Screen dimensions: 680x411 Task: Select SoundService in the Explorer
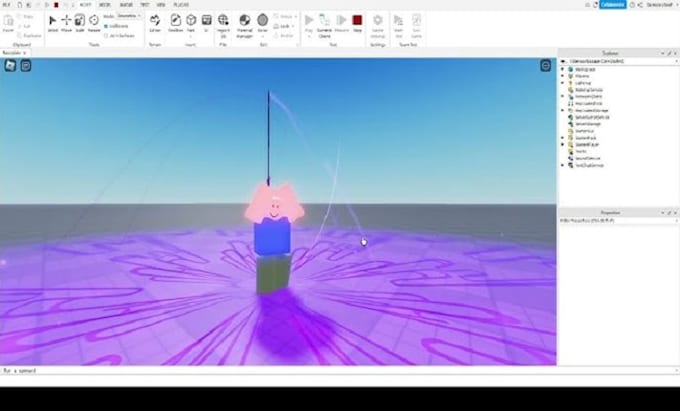pyautogui.click(x=588, y=158)
